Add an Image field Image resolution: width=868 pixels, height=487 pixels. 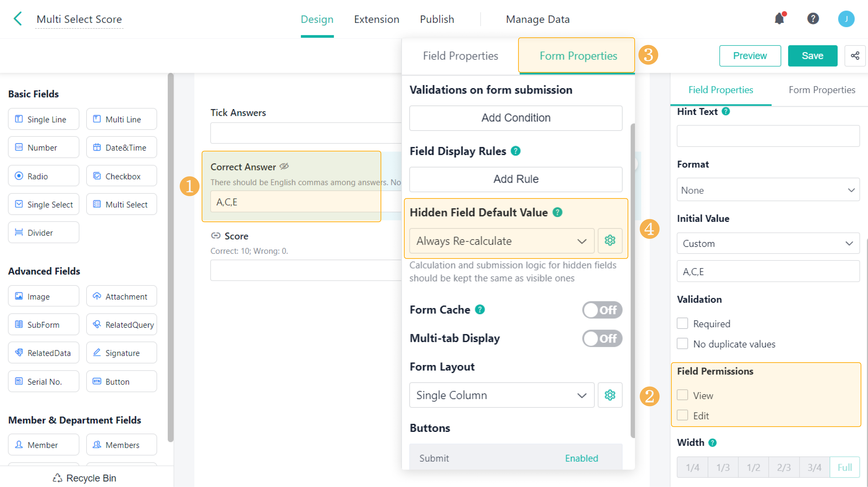[x=43, y=296]
